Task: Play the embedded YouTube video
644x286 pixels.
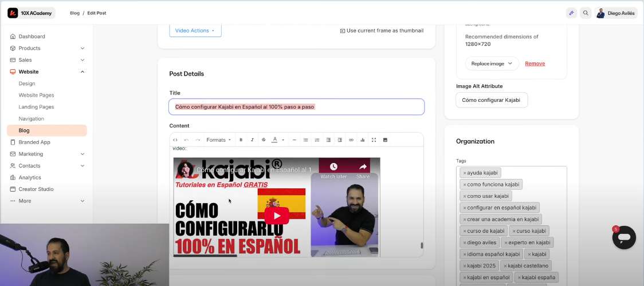Action: pos(276,216)
